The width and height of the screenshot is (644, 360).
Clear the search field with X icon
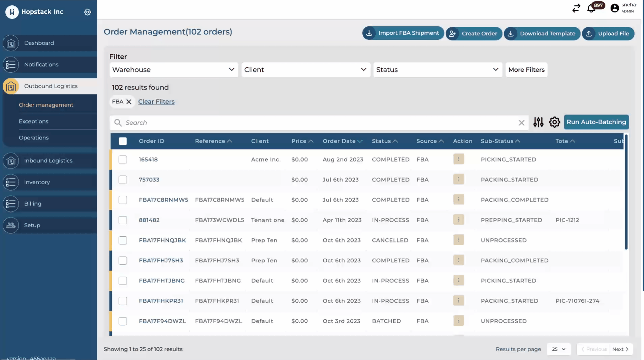pos(521,123)
